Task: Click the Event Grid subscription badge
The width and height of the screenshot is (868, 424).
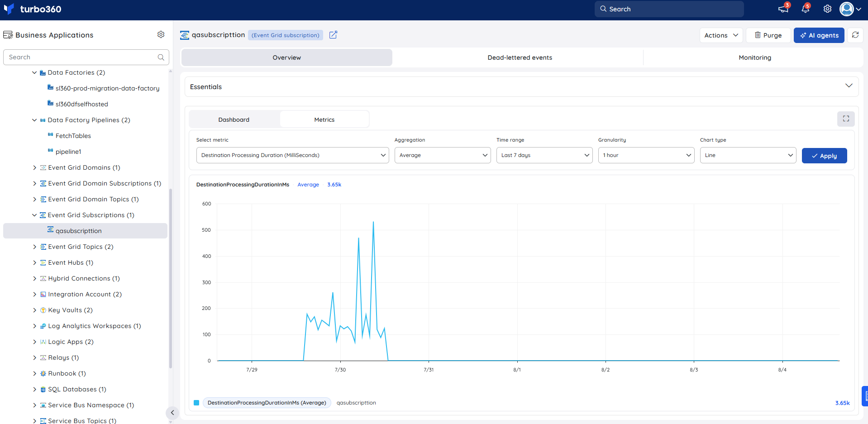Action: [x=286, y=35]
